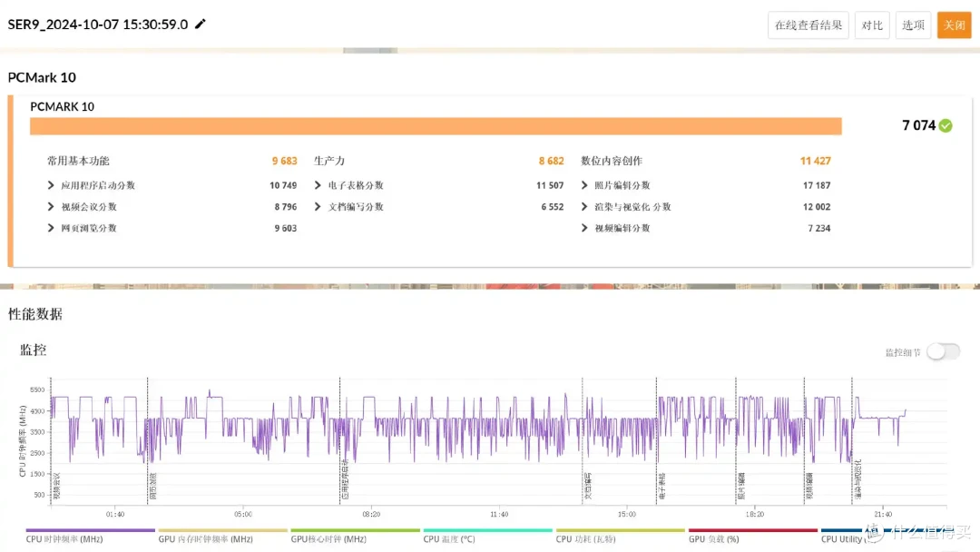Click the overall score 7 074
Image resolution: width=980 pixels, height=552 pixels.
[918, 125]
